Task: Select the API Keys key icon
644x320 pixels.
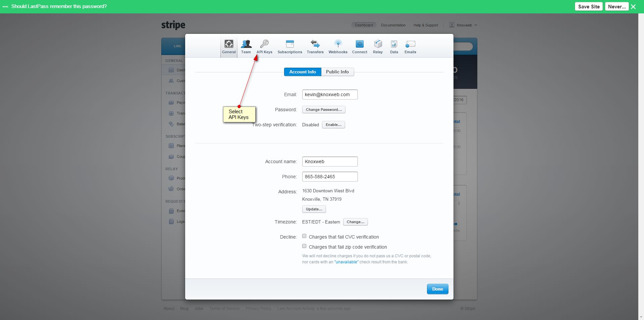Action: click(x=264, y=44)
